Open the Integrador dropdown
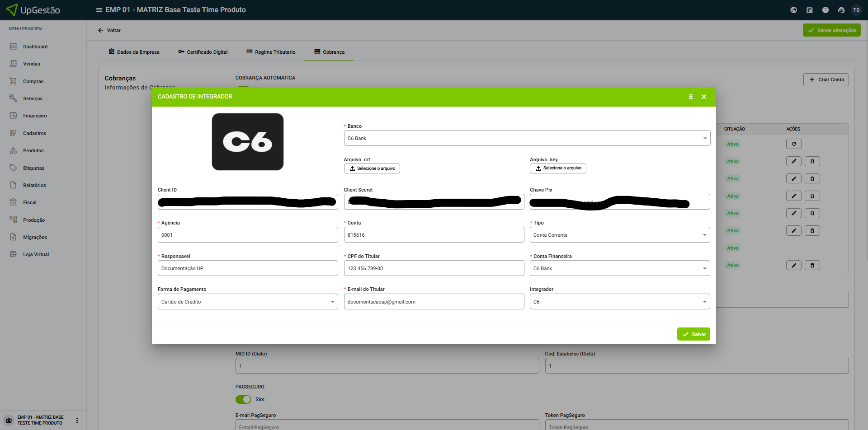The height and width of the screenshot is (430, 868). coord(619,302)
